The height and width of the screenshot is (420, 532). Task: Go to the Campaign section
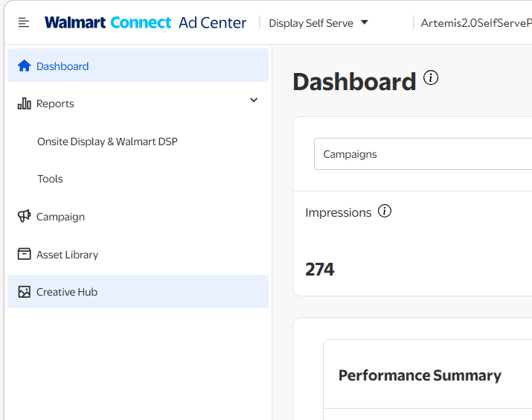138,216
